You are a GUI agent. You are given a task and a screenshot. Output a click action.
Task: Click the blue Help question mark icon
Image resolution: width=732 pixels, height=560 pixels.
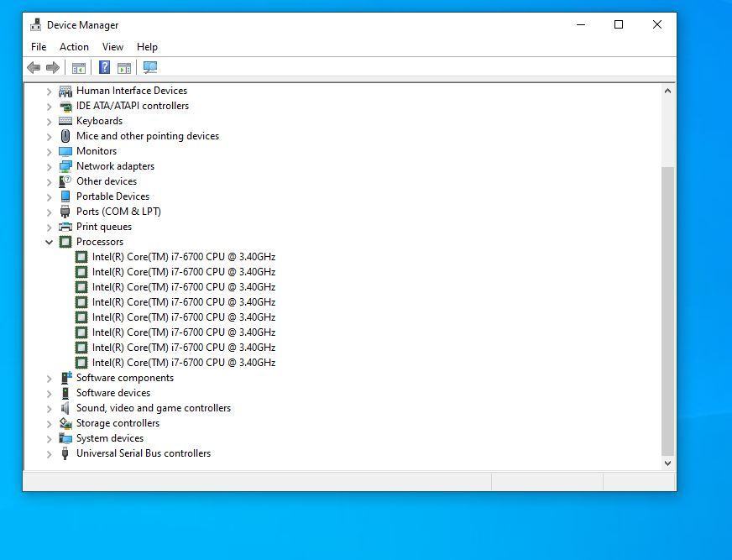click(105, 68)
